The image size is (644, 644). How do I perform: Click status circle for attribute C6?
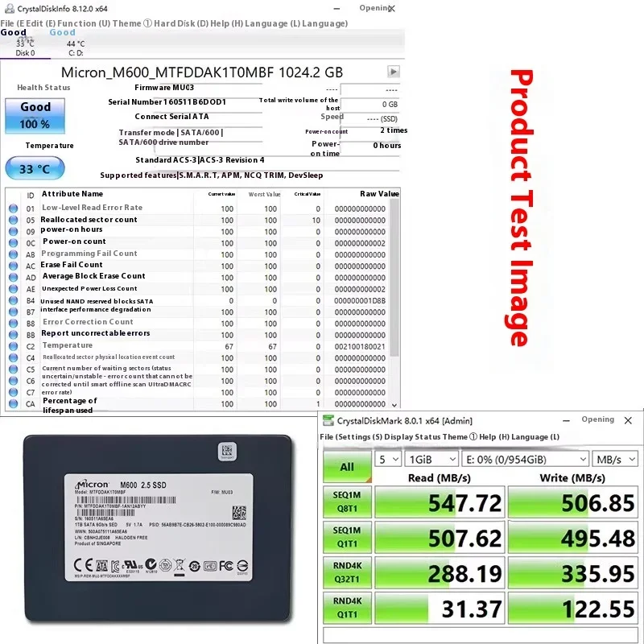[13, 381]
